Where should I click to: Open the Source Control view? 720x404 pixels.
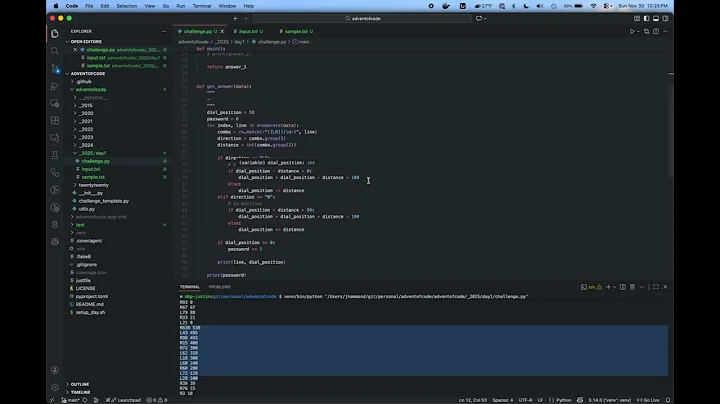coord(55,68)
